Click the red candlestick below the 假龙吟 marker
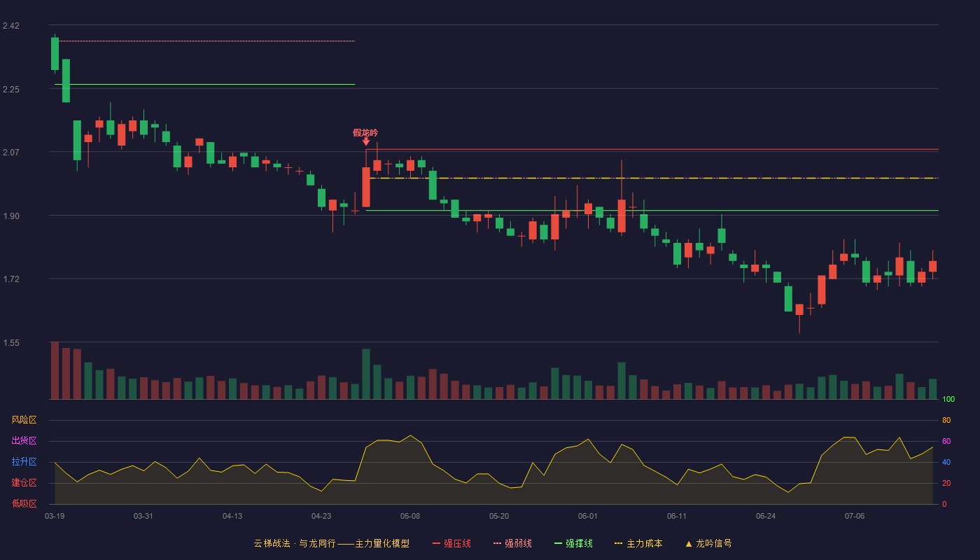This screenshot has width=980, height=560. tap(366, 187)
